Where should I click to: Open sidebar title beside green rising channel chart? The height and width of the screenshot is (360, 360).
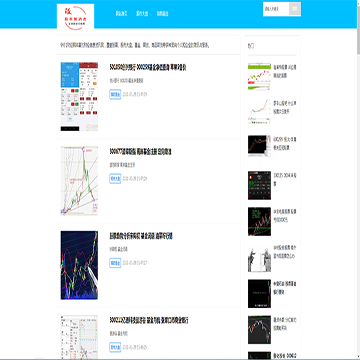pos(285,216)
